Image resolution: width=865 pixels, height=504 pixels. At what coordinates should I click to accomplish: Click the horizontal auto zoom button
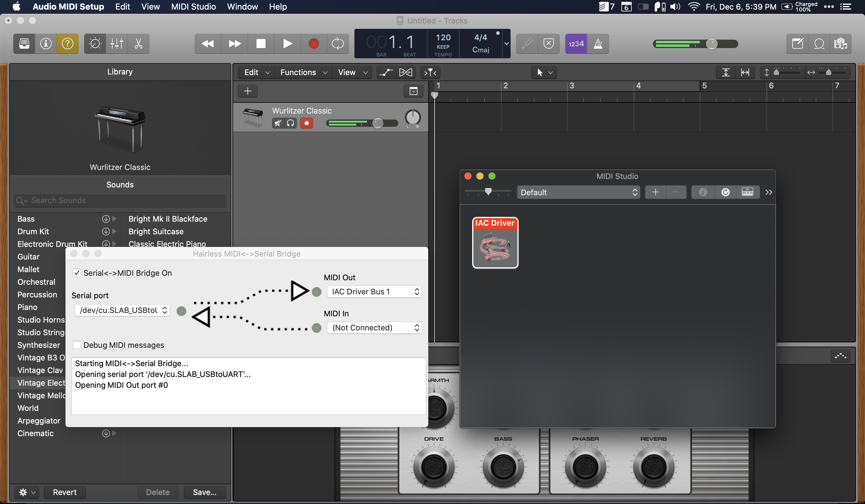[745, 72]
